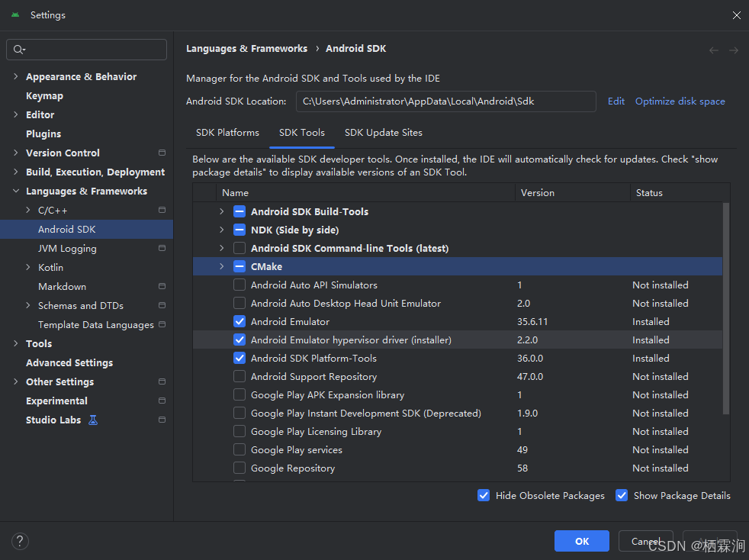Image resolution: width=749 pixels, height=560 pixels.
Task: Check Google Play services checkbox
Action: coord(239,449)
